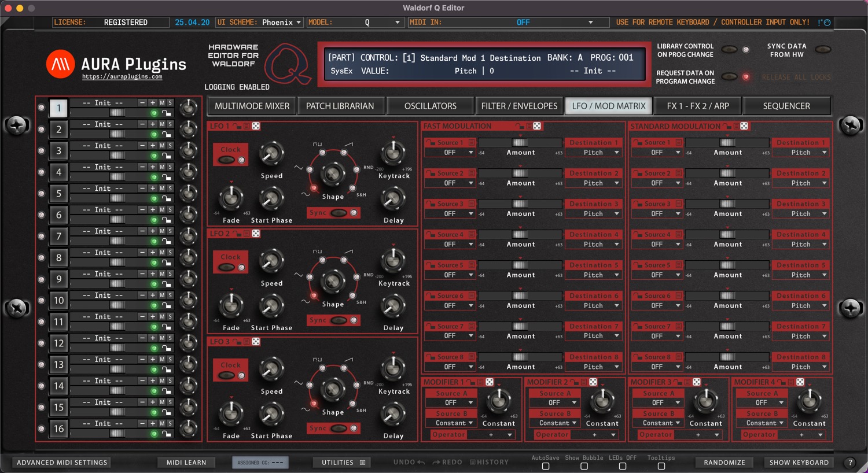This screenshot has width=868, height=473.
Task: Toggle the LEDs Off checkbox
Action: [x=623, y=466]
